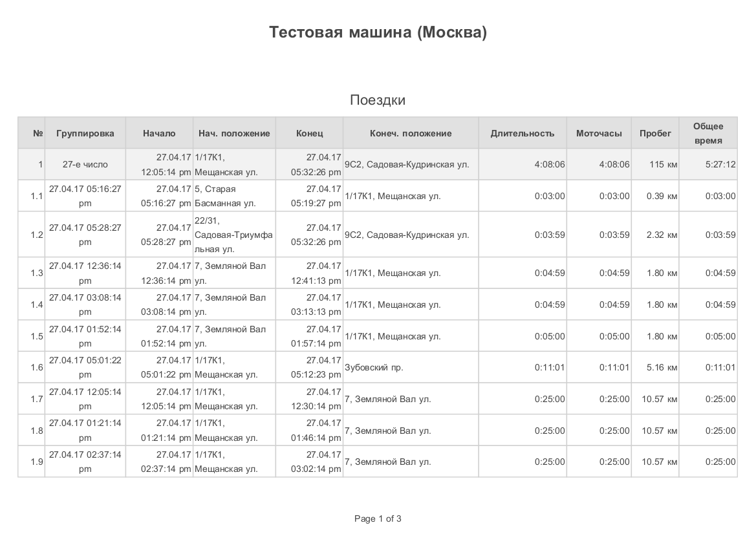Image resolution: width=756 pixels, height=534 pixels.
Task: Select the "Группировка" column header
Action: coord(85,133)
